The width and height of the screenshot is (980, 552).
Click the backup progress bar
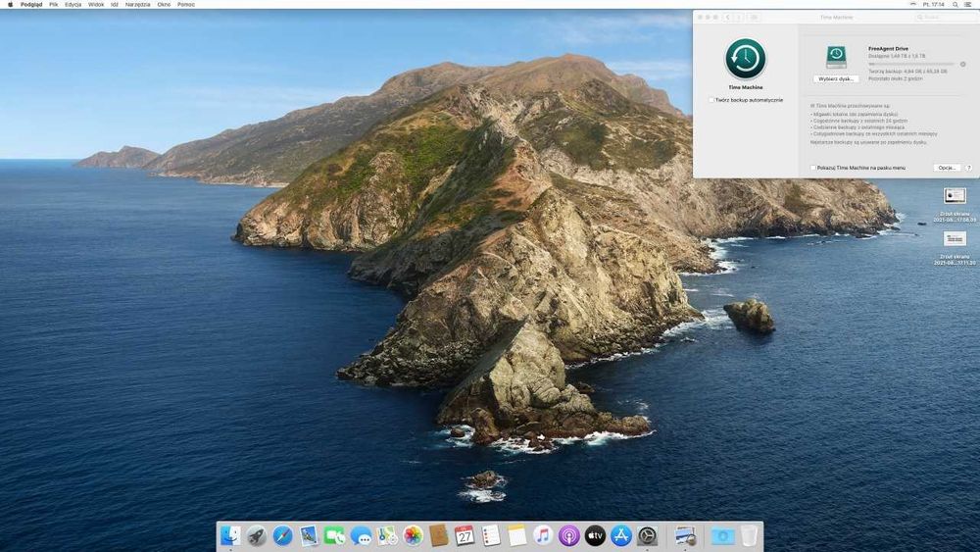coord(911,64)
